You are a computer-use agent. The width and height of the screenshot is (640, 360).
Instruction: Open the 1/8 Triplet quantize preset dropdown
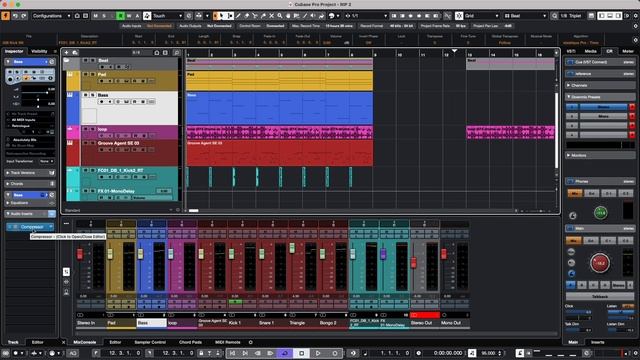coord(571,16)
